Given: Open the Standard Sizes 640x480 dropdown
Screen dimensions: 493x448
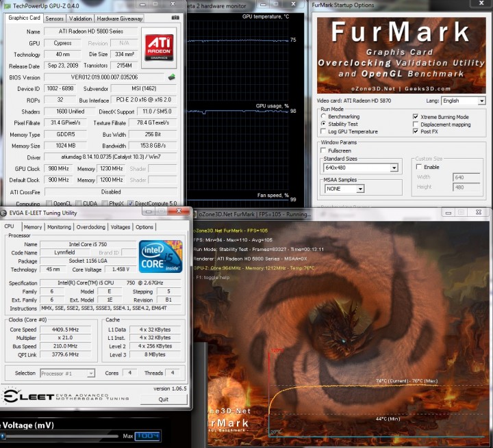Looking at the screenshot, I should (361, 168).
